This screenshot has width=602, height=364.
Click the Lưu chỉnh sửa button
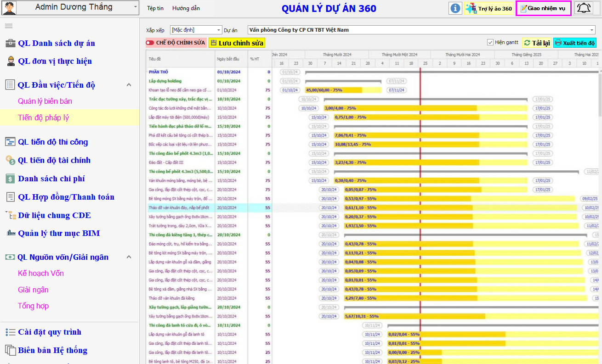[x=237, y=43]
